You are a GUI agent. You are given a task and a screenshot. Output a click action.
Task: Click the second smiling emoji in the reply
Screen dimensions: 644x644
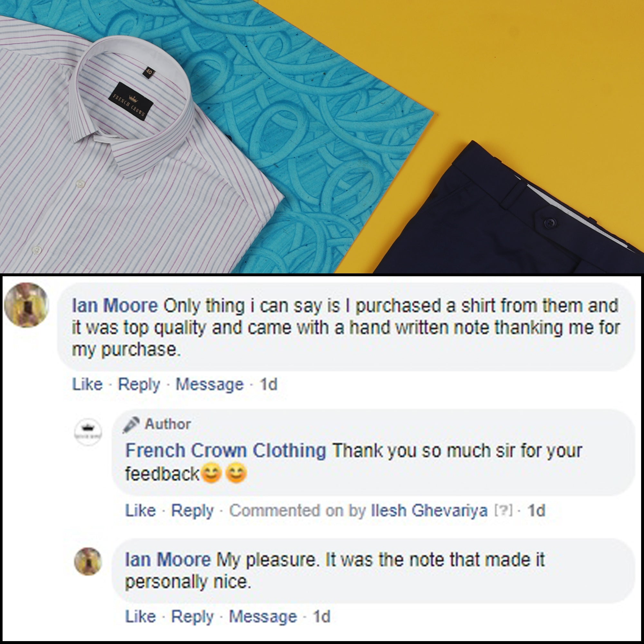coord(236,473)
